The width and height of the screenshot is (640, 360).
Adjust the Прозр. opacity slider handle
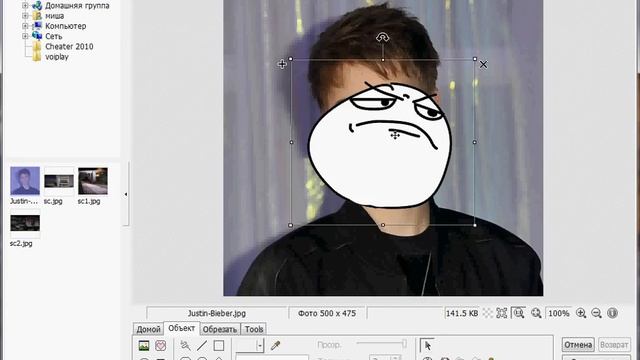point(404,344)
